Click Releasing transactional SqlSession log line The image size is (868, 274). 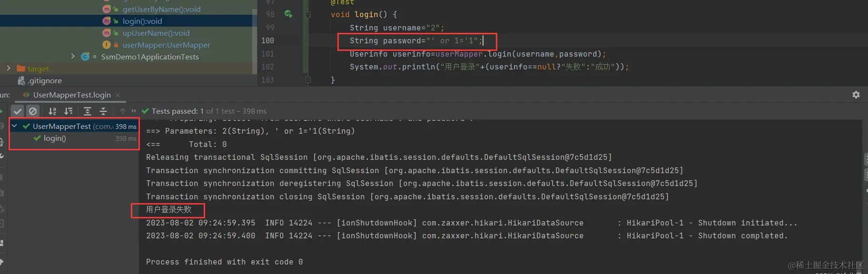click(379, 157)
